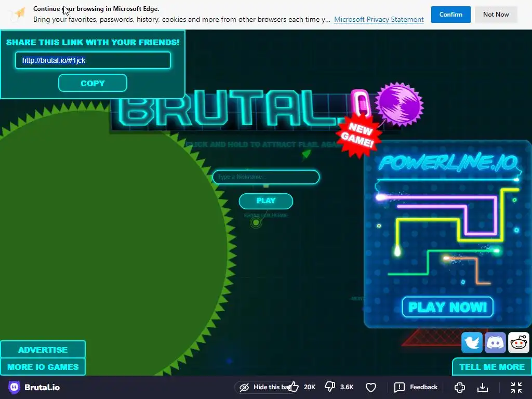Open the Discord social icon
This screenshot has height=399, width=532.
(x=495, y=343)
